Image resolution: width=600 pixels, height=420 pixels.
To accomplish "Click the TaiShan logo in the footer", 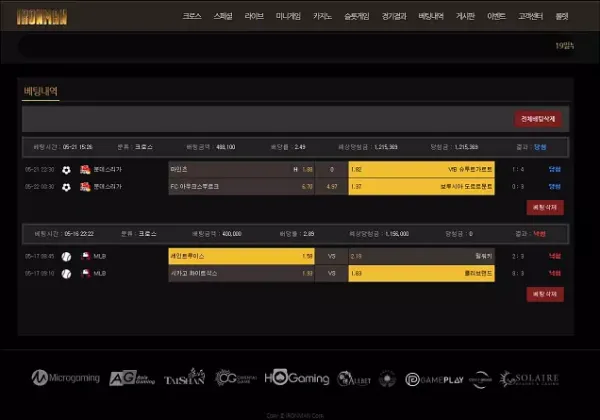I will 184,377.
